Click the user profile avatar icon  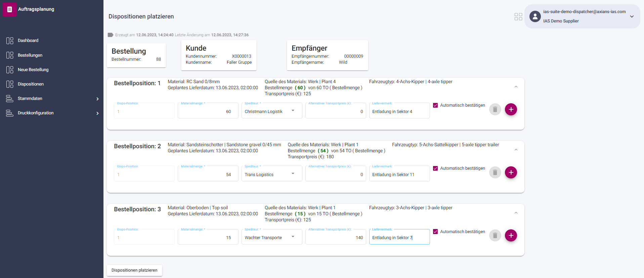[535, 16]
